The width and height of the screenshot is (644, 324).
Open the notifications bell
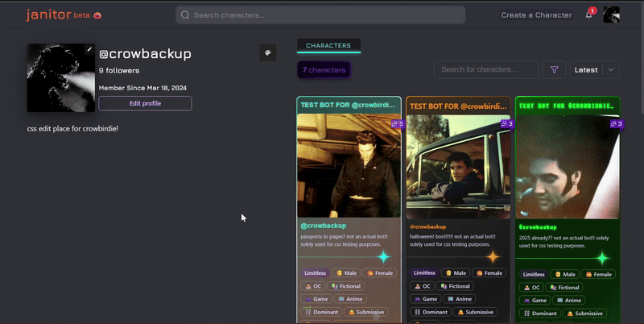click(588, 15)
